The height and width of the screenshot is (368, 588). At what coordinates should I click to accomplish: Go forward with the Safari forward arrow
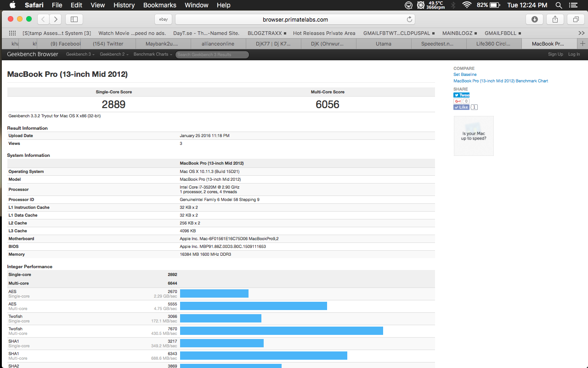[x=56, y=19]
